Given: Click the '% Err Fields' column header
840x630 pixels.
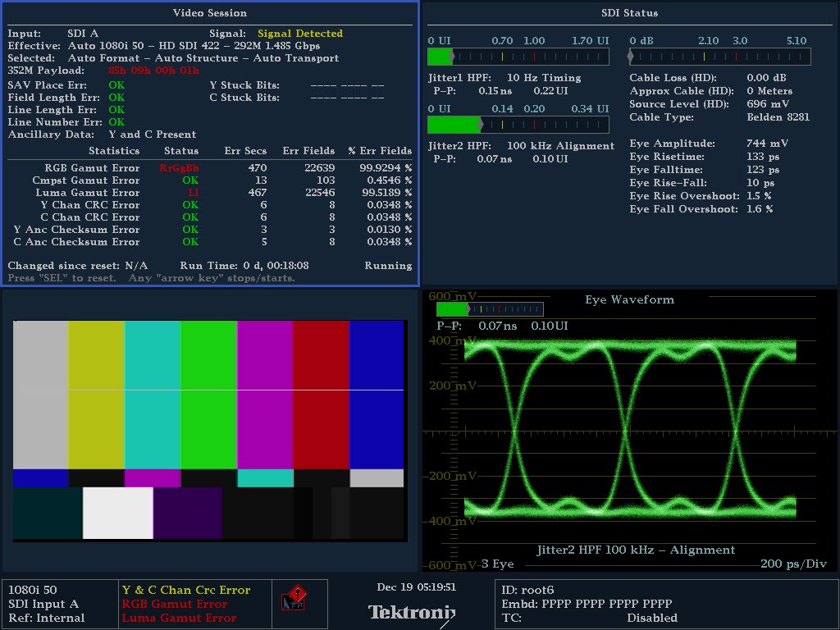Looking at the screenshot, I should pyautogui.click(x=380, y=151).
